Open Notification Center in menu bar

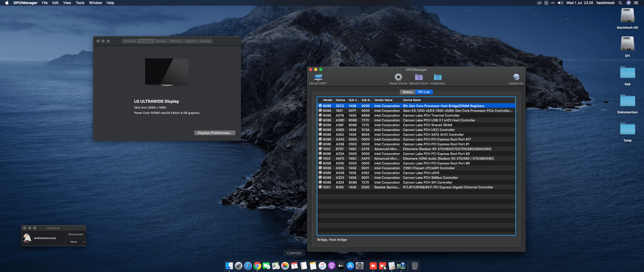pyautogui.click(x=636, y=3)
